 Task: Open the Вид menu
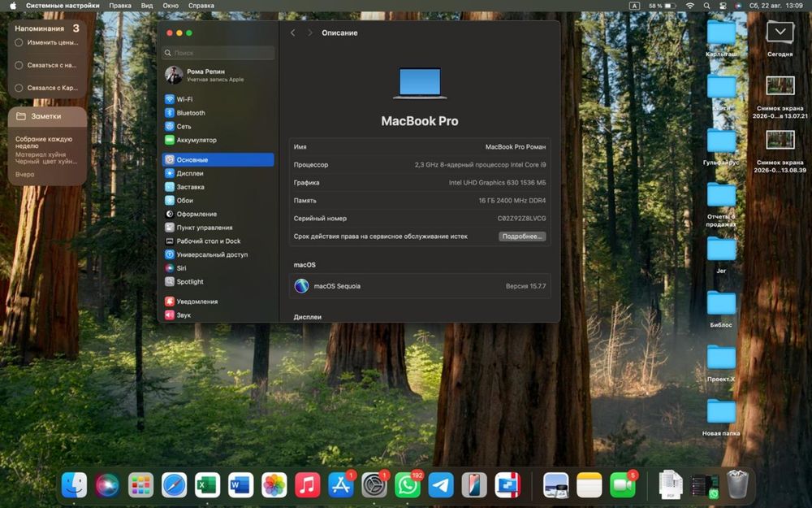coord(147,6)
